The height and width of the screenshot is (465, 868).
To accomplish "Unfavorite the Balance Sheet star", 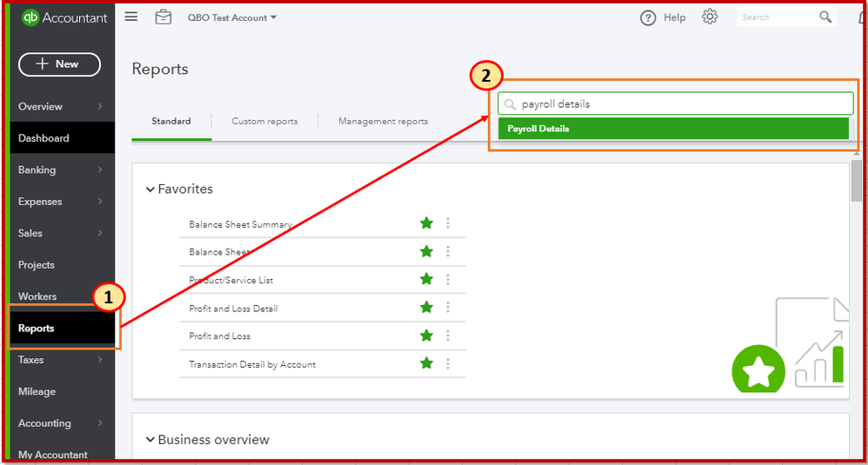I will click(x=426, y=251).
